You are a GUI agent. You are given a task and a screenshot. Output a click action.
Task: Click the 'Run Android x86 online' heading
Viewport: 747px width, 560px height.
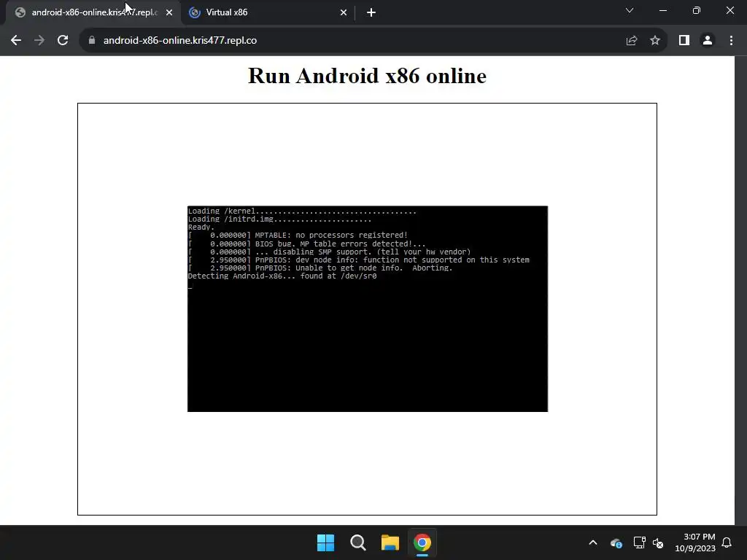[368, 76]
